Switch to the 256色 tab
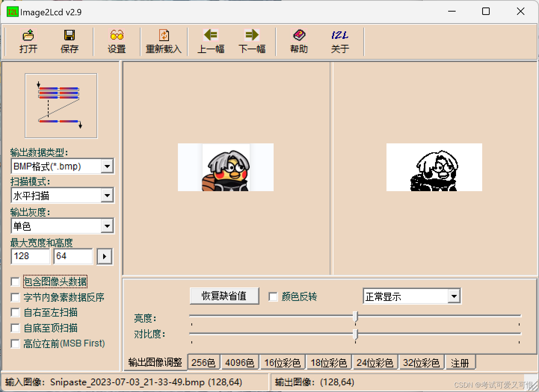 point(203,362)
